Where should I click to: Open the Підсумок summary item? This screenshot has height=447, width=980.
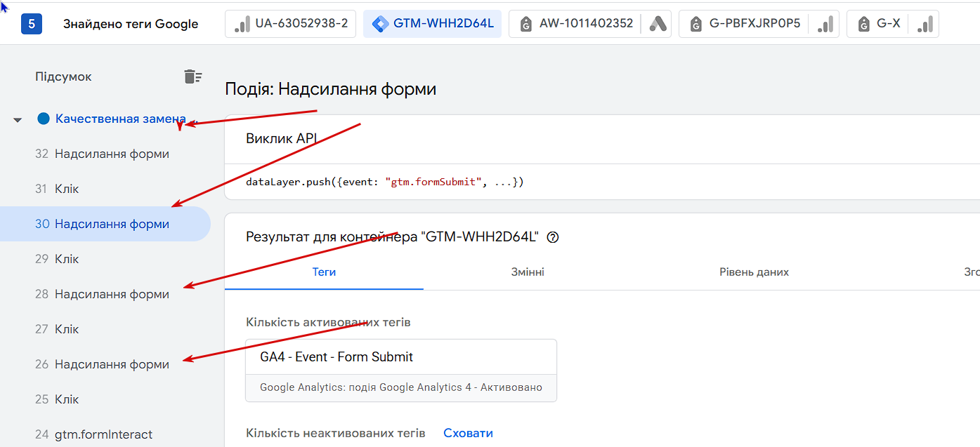(63, 76)
